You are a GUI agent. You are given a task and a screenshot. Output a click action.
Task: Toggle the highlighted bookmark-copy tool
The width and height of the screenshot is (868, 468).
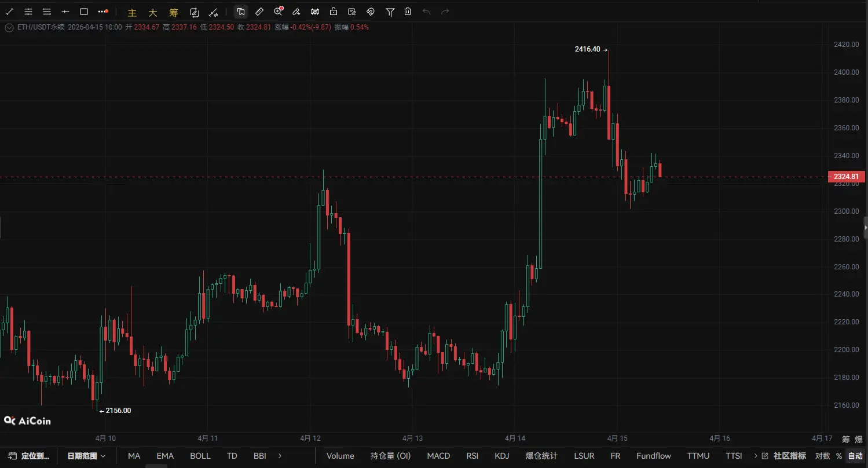241,12
